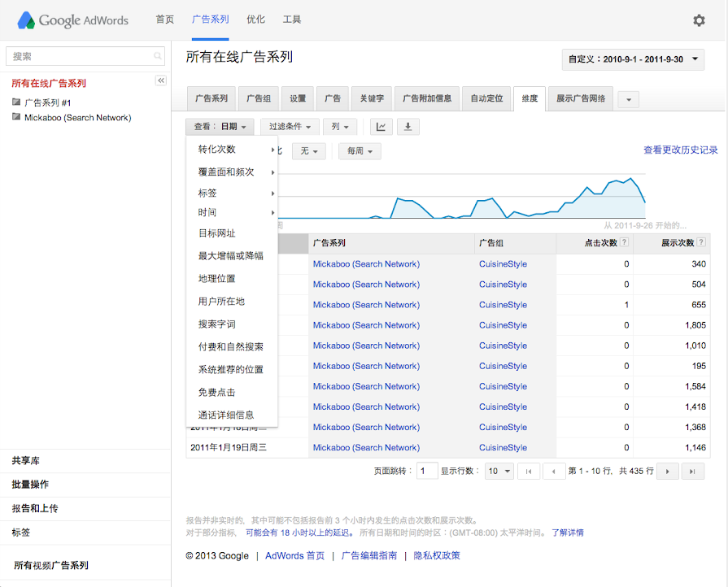This screenshot has height=587, width=728.
Task: Click help icon next to 展示次数
Action: pos(701,243)
